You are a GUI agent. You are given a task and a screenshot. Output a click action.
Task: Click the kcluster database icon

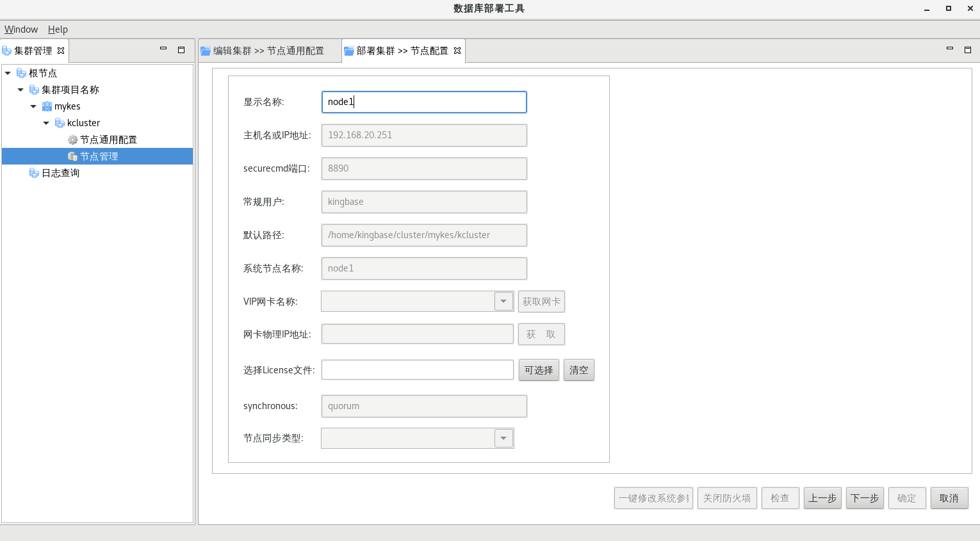click(60, 123)
